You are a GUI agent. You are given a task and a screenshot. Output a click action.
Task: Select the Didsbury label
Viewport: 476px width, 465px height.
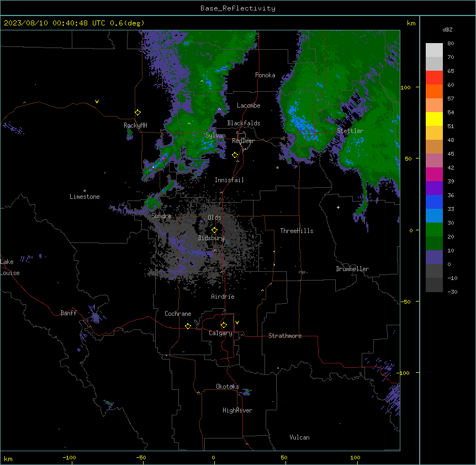pyautogui.click(x=211, y=238)
